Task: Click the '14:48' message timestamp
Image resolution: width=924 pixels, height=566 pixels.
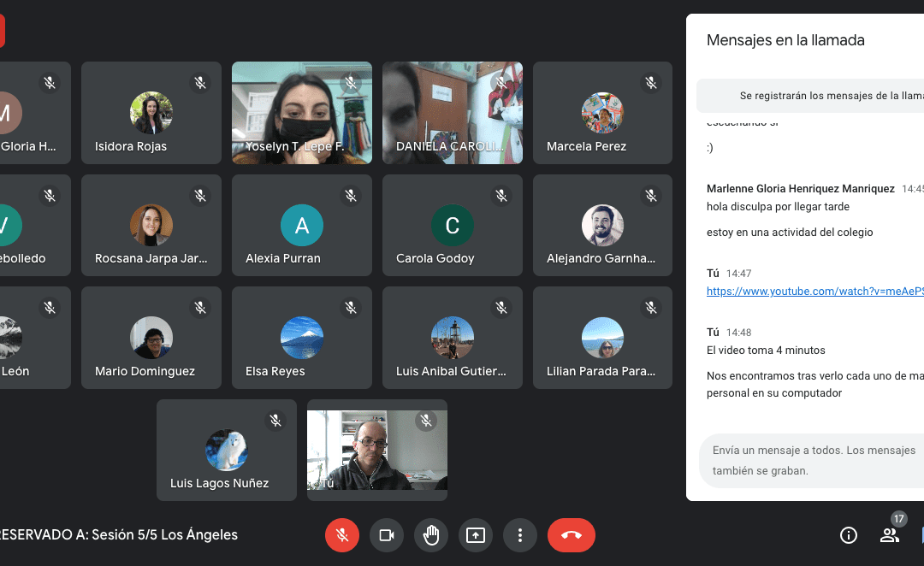Action: point(738,333)
